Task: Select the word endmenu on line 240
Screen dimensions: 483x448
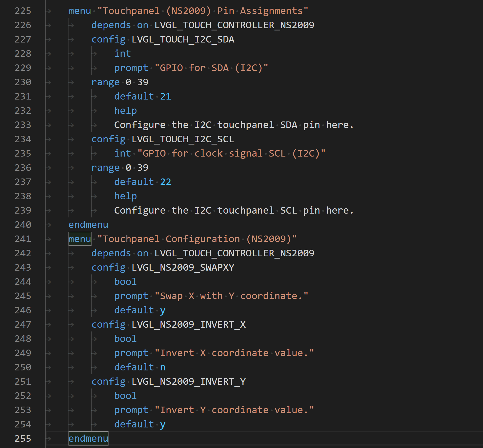Action: [88, 225]
